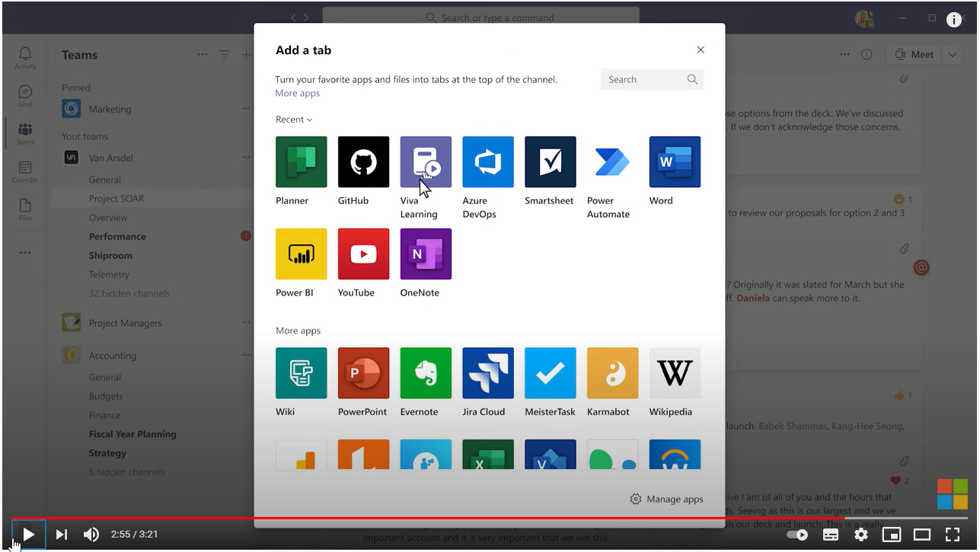Add the YouTube app tab

364,254
